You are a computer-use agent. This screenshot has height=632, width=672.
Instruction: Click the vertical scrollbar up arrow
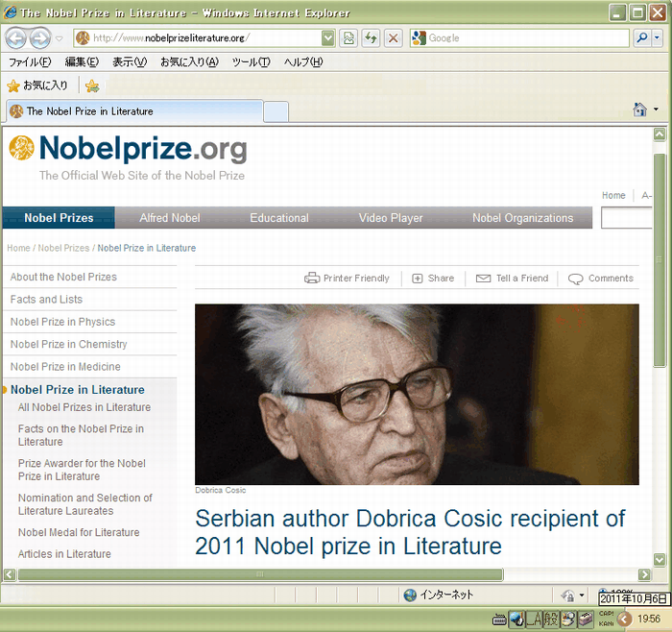(x=660, y=134)
